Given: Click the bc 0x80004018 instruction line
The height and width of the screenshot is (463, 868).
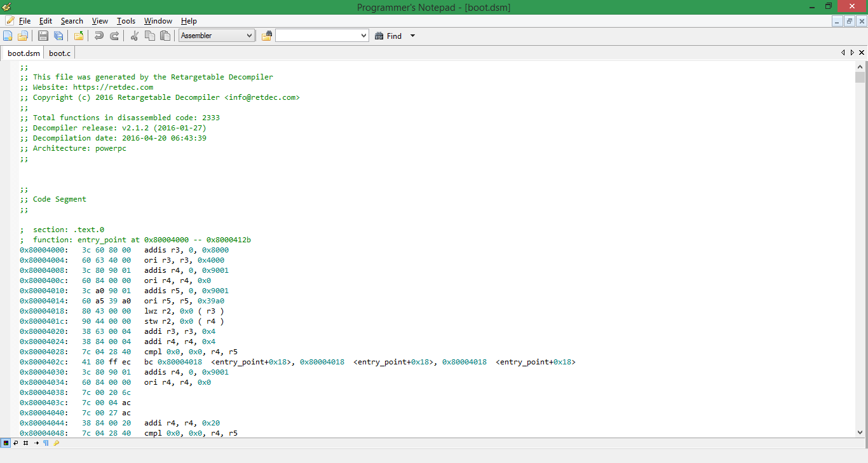Looking at the screenshot, I should [297, 362].
